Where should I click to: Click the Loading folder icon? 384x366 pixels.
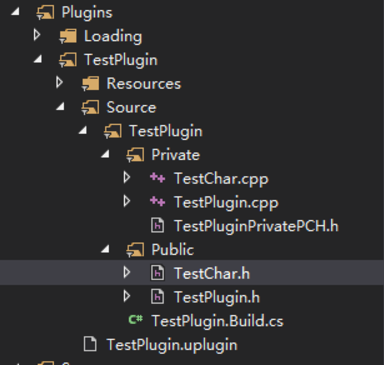68,36
